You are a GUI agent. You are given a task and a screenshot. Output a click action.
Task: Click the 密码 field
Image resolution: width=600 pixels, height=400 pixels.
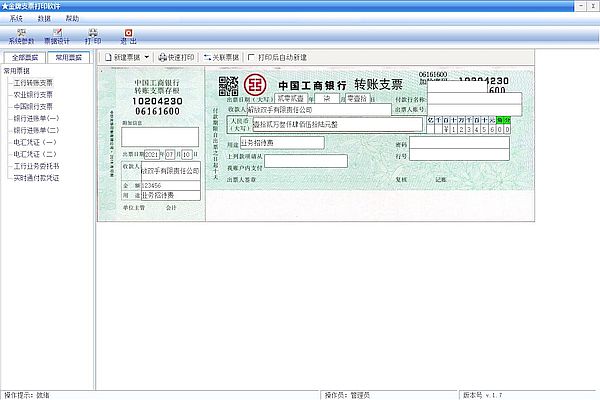click(459, 143)
